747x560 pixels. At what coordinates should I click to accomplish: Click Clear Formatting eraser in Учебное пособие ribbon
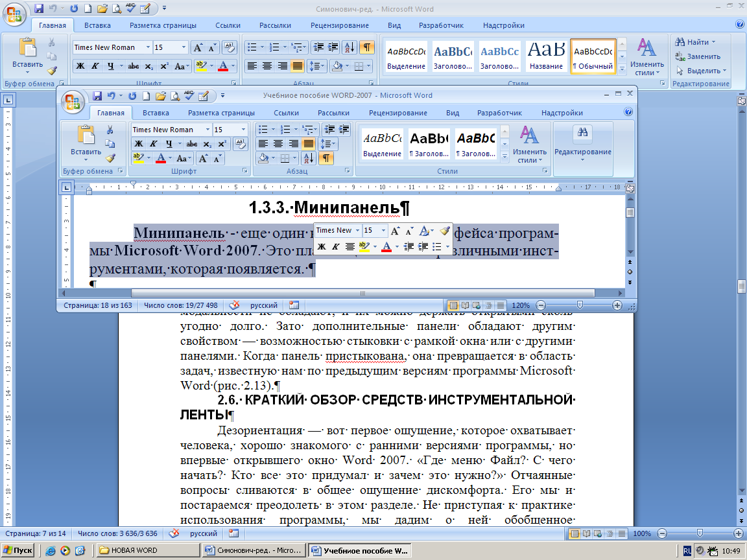241,143
